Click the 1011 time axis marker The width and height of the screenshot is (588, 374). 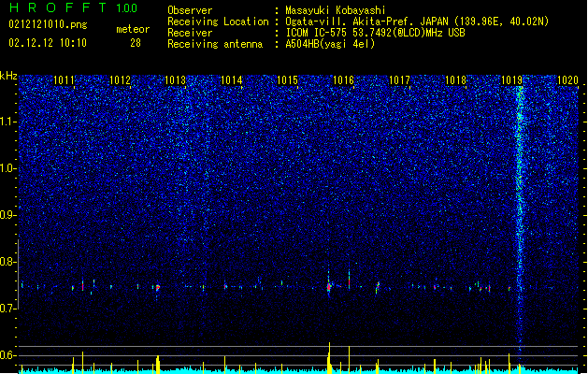[x=65, y=80]
